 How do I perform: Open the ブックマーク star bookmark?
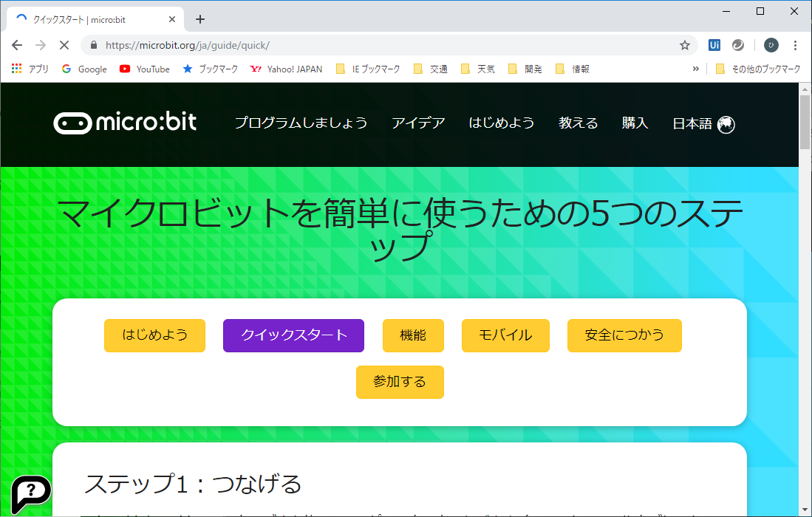tap(211, 69)
